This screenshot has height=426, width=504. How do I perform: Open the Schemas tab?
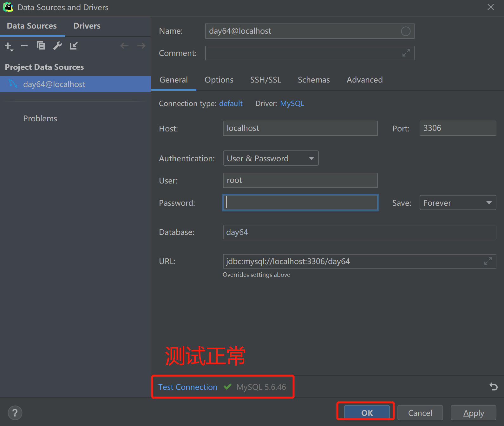point(314,80)
